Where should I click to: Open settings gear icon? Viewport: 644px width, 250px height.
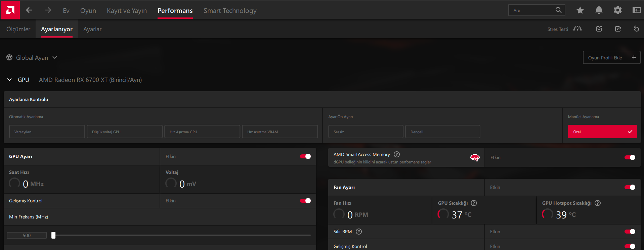tap(617, 10)
